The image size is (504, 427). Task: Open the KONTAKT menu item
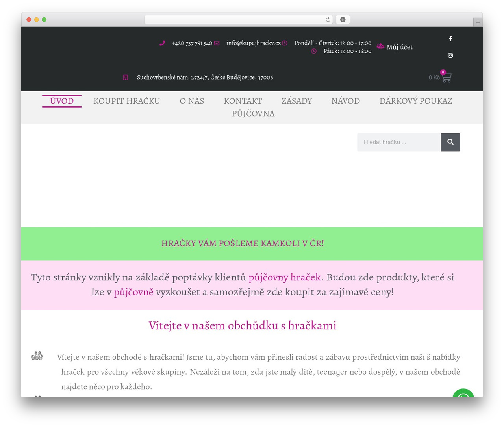243,101
